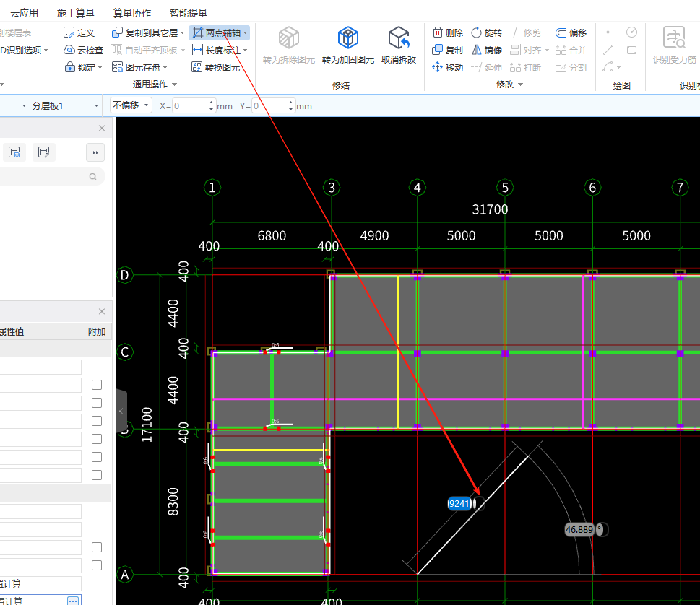This screenshot has height=605, width=700.
Task: Click the Y offset input field
Action: point(270,105)
